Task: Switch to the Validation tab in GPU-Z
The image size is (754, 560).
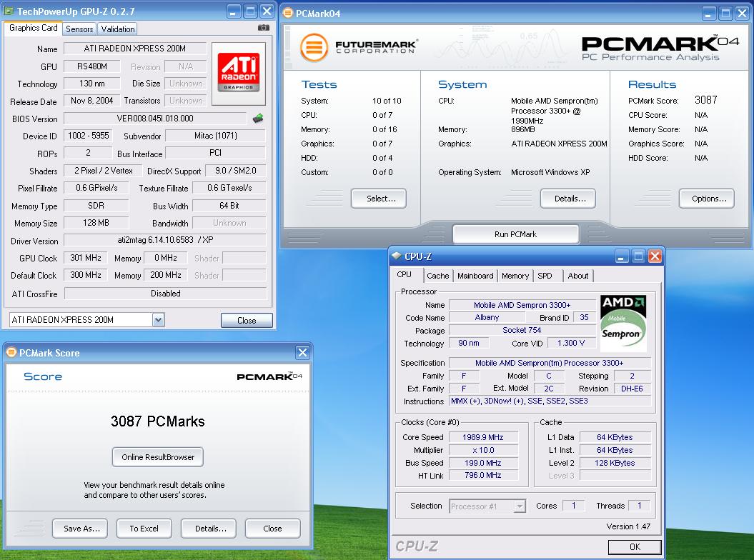Action: click(118, 29)
